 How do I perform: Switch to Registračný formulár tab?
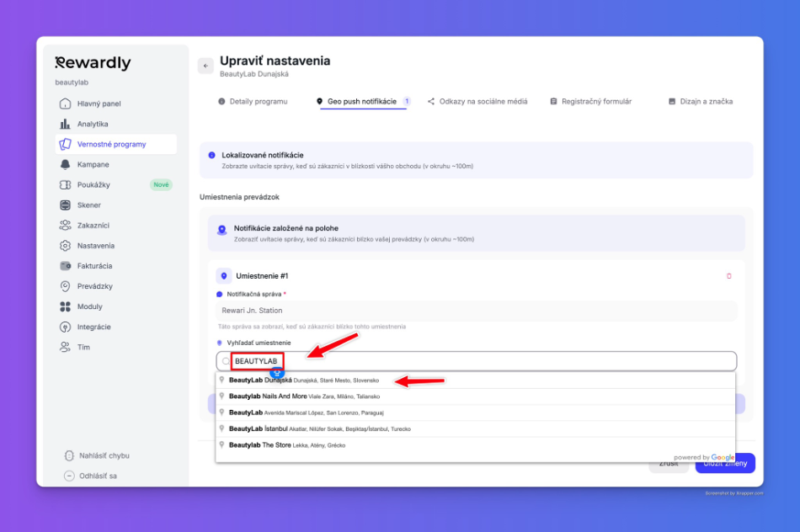click(x=591, y=102)
